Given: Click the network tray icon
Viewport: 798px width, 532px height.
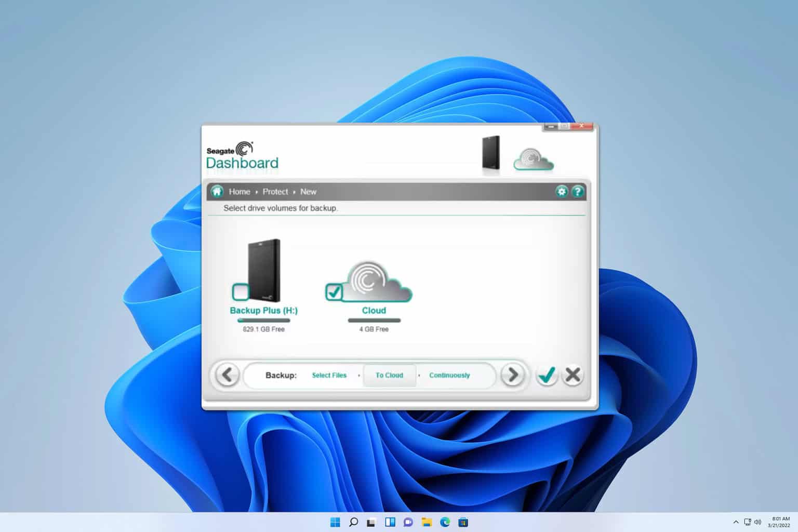Looking at the screenshot, I should [x=748, y=522].
